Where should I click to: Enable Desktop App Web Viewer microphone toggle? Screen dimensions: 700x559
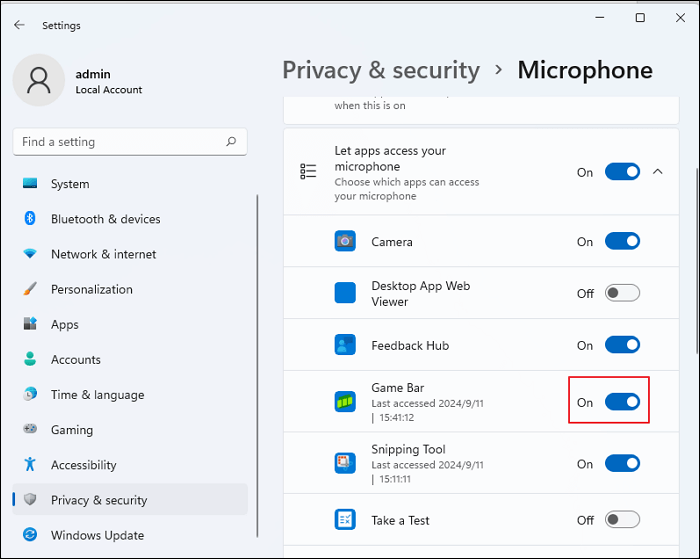622,293
